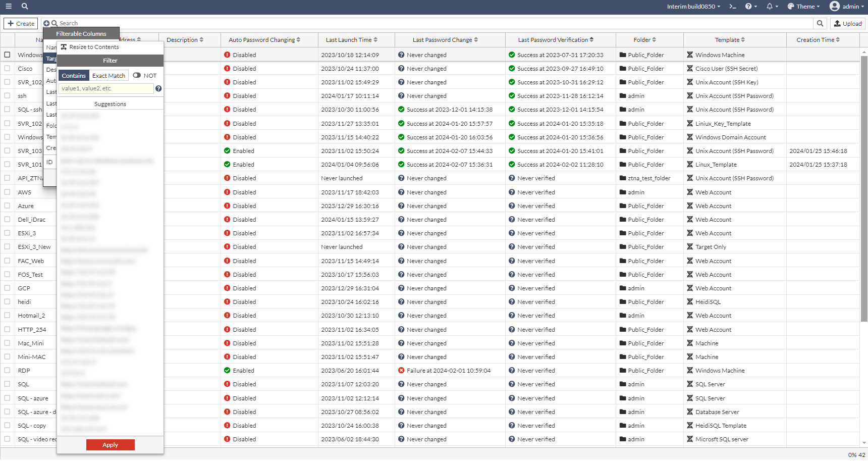Screen dimensions: 868x461
Task: Click the Upload button
Action: (848, 23)
